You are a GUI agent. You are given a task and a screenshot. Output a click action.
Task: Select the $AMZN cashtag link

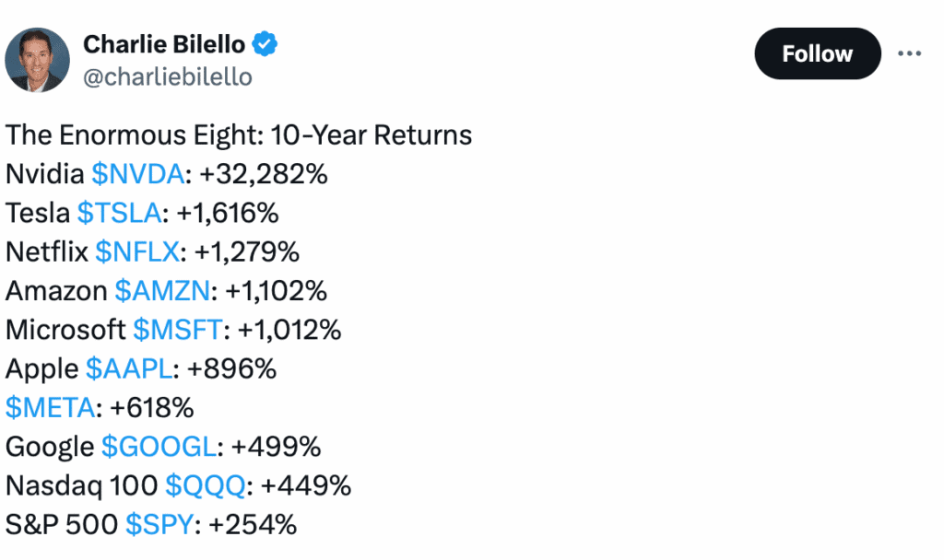coord(162,291)
